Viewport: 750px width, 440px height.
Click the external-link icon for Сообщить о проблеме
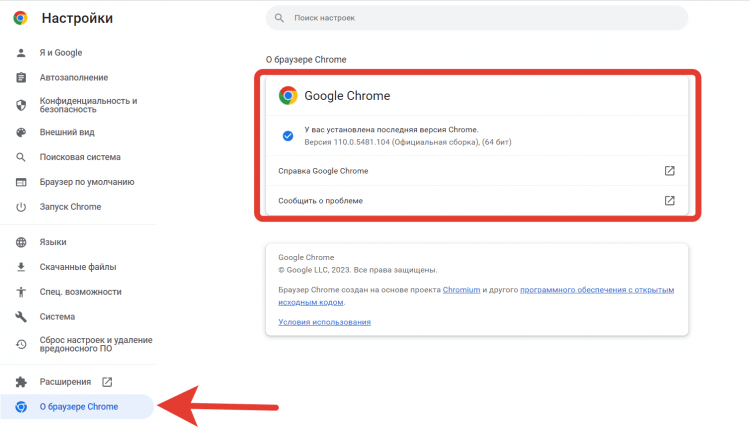point(670,200)
